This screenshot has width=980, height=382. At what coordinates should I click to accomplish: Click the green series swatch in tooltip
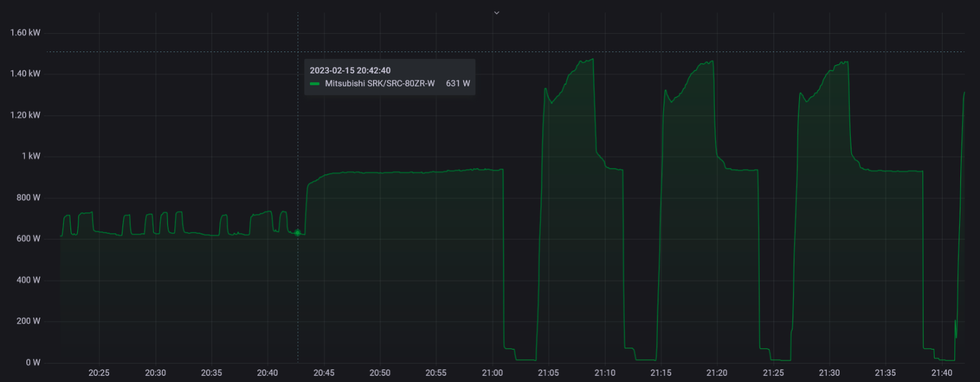[315, 83]
